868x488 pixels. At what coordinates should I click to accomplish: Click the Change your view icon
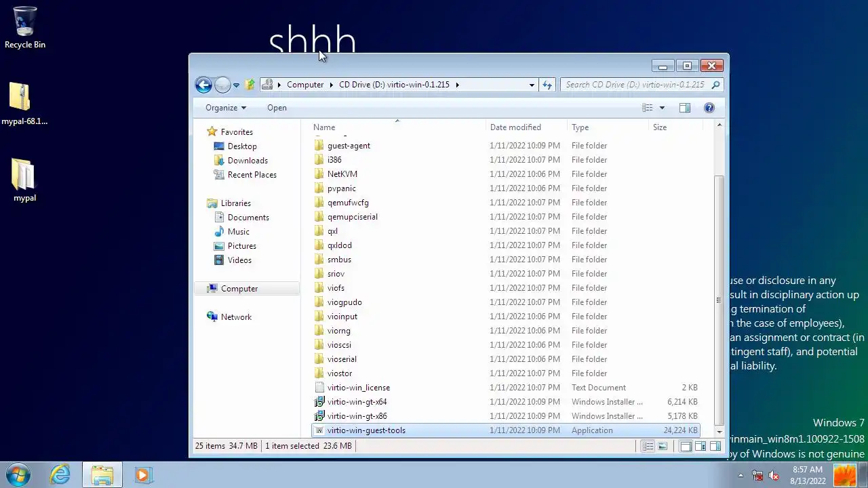[x=648, y=108]
